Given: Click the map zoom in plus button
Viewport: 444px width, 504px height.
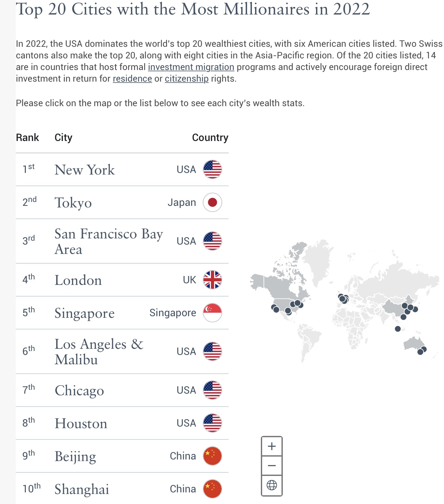Looking at the screenshot, I should [x=271, y=446].
